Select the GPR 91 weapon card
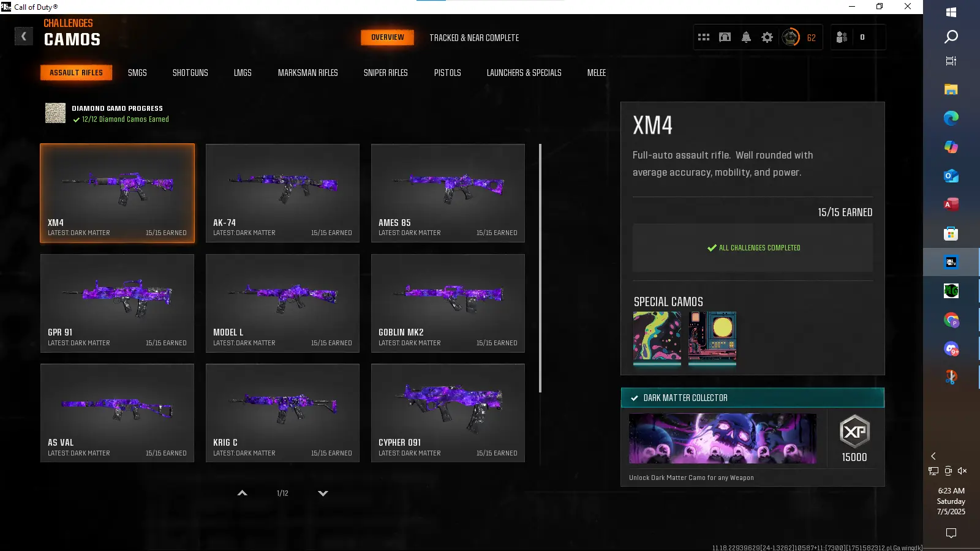The width and height of the screenshot is (980, 551). coord(118,304)
